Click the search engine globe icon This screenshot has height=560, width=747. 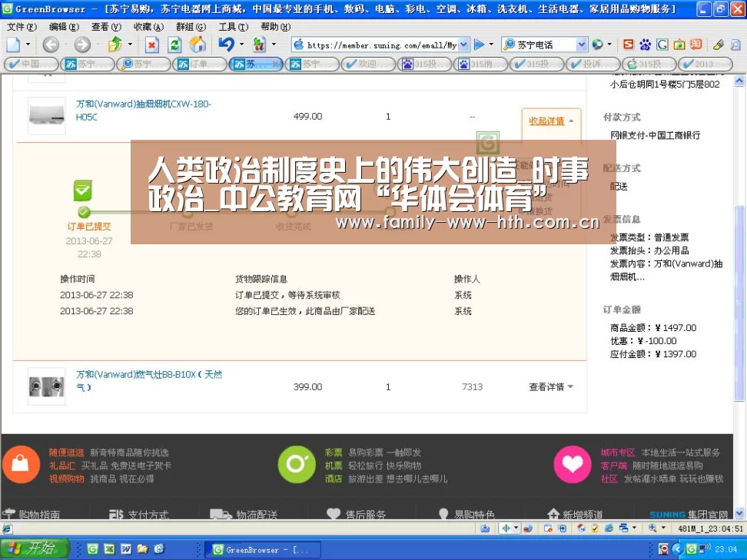click(597, 45)
